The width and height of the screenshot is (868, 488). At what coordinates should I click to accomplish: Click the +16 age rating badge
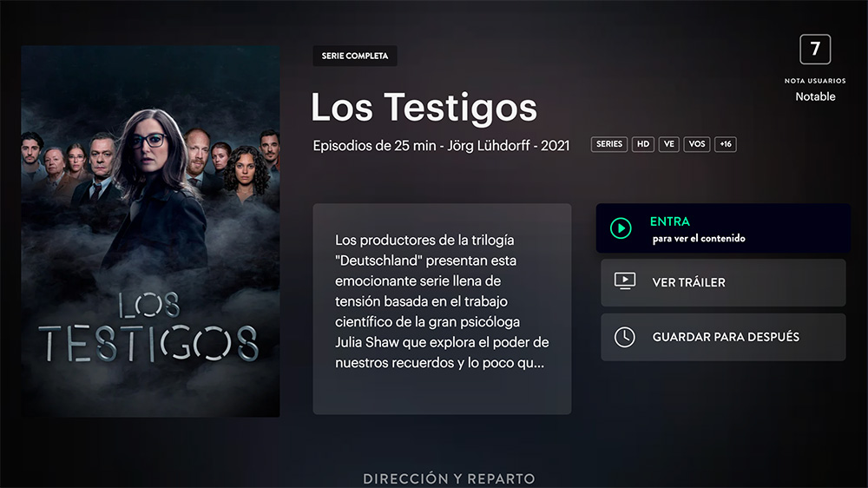point(726,144)
